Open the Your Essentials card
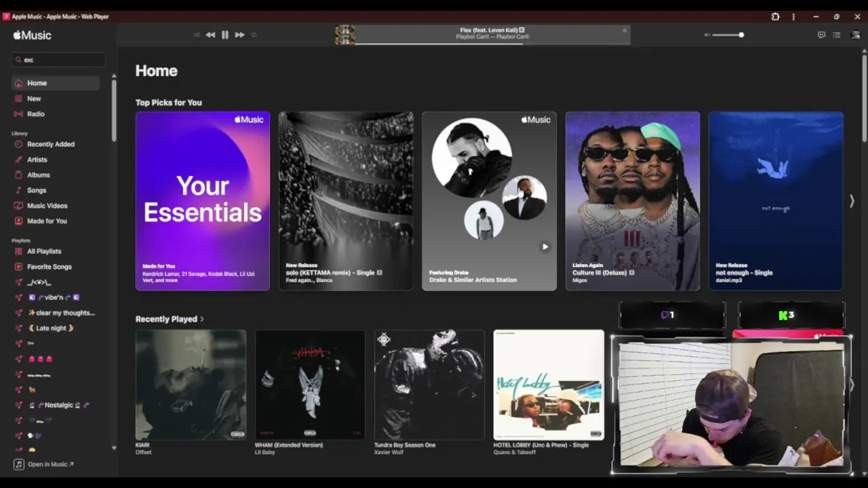 [x=203, y=201]
